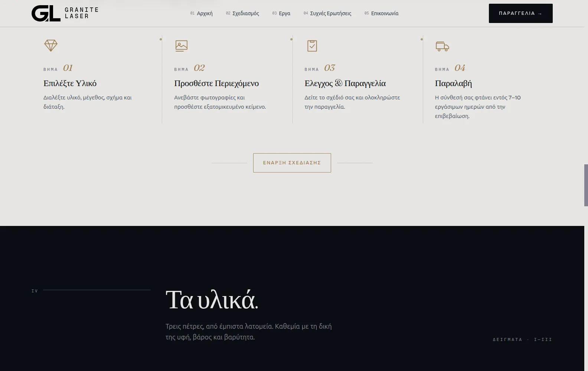Click the heading Παραλαβή
The width and height of the screenshot is (588, 371).
click(453, 83)
